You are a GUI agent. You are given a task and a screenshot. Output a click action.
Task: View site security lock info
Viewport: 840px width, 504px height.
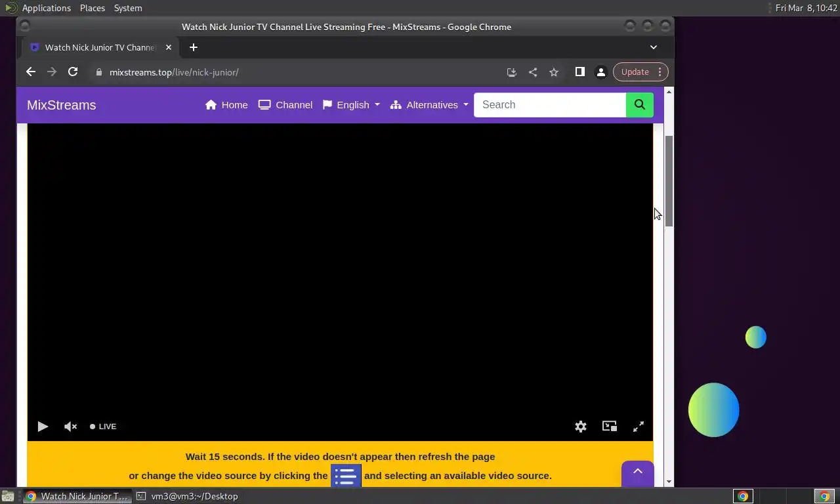click(99, 72)
